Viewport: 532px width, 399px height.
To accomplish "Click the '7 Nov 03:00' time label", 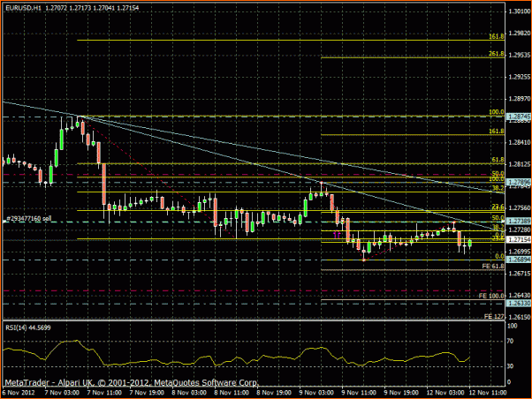I will [62, 393].
